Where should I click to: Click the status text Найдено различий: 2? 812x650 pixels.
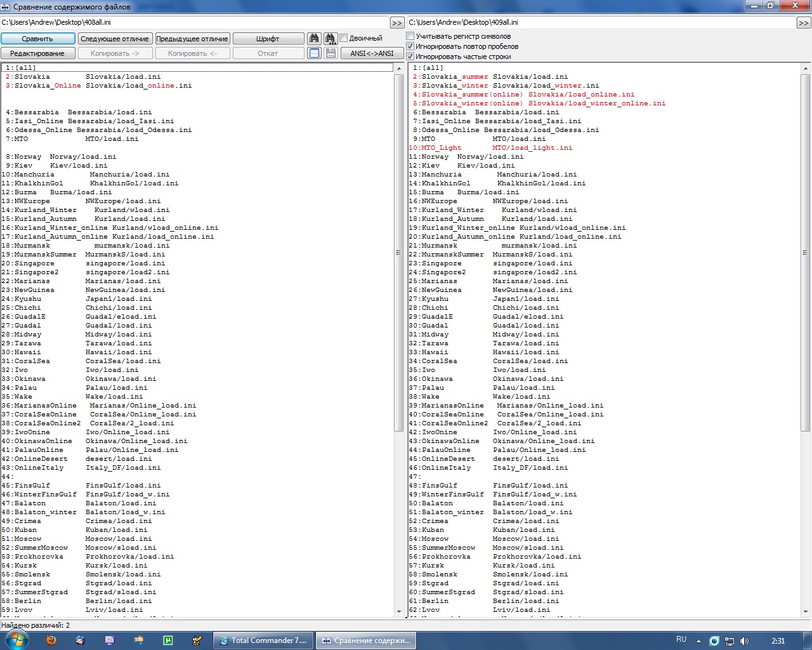click(x=36, y=625)
